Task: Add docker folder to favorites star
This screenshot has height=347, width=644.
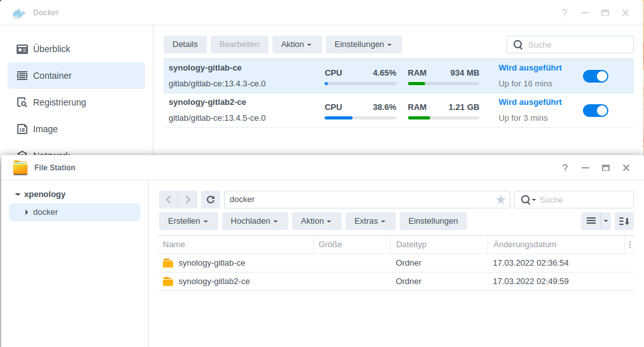Action: point(501,200)
